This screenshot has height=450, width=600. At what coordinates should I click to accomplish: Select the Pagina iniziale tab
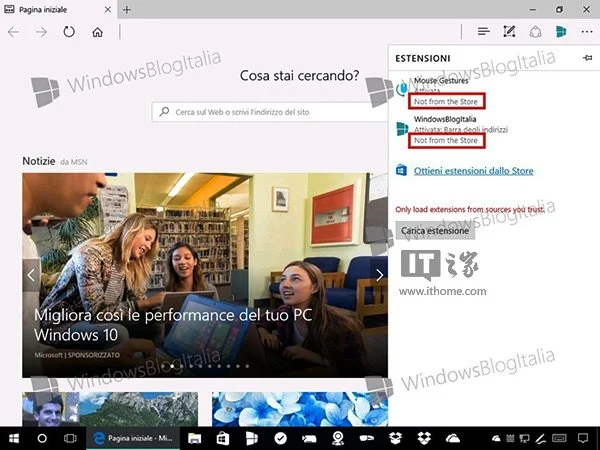click(59, 10)
